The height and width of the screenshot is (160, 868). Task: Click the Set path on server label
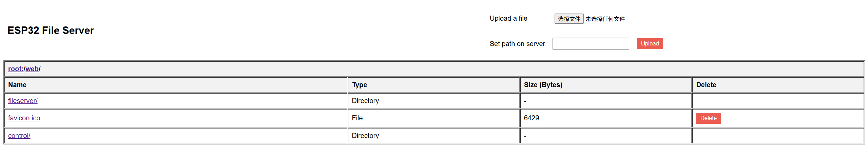point(517,44)
